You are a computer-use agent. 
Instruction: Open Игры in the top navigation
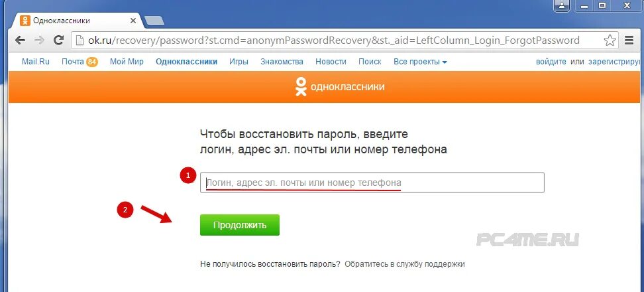pyautogui.click(x=239, y=62)
